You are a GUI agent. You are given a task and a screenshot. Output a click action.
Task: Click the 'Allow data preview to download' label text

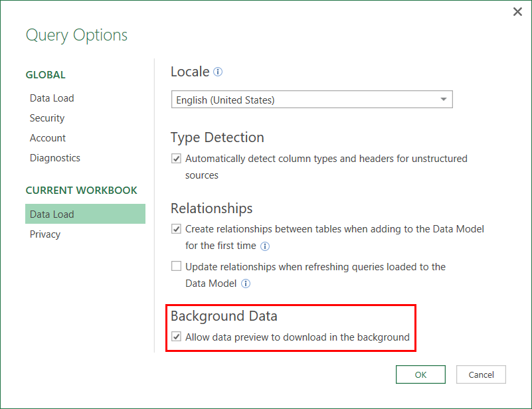tap(298, 337)
